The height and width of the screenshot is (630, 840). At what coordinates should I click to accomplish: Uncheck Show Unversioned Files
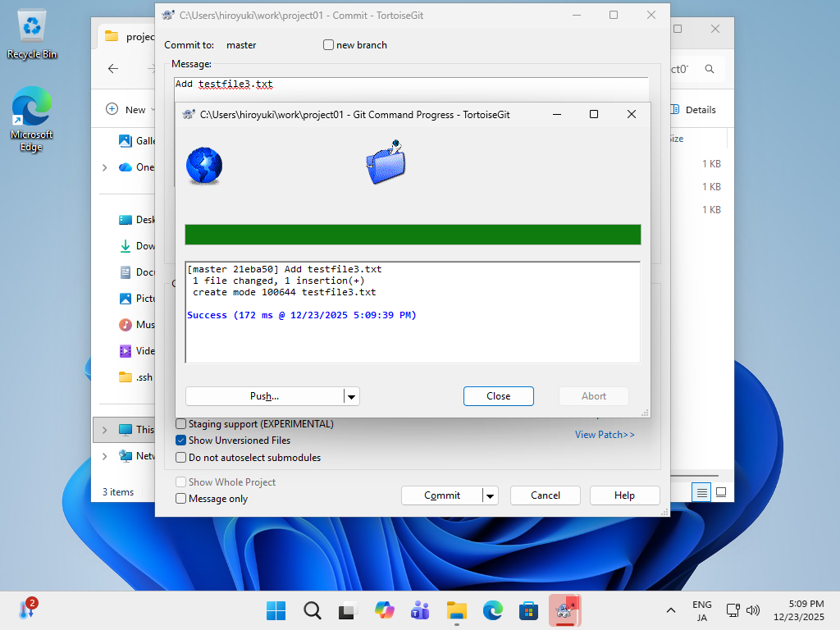pyautogui.click(x=181, y=441)
